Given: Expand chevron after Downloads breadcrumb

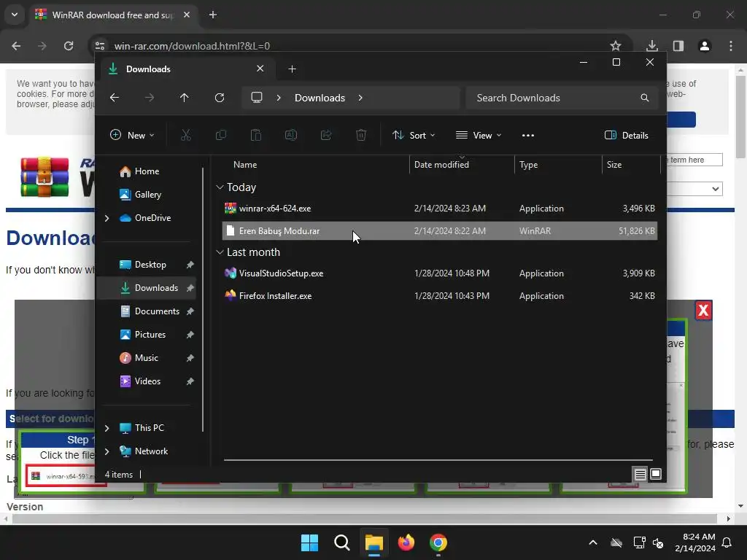Looking at the screenshot, I should point(360,98).
